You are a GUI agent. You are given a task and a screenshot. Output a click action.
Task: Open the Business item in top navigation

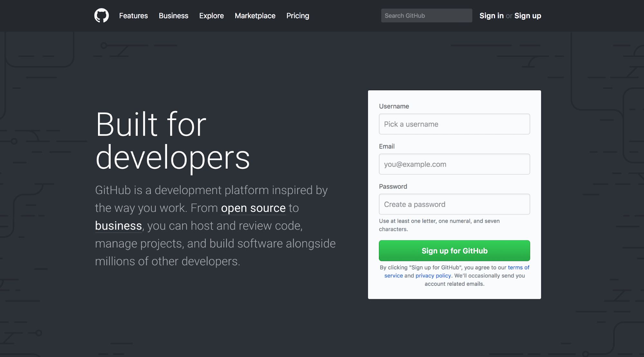click(173, 15)
